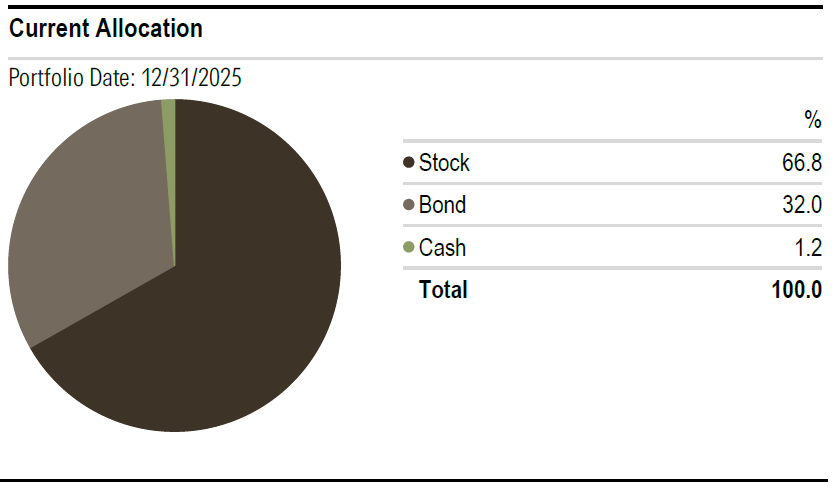Select the 32.0 Bond percentage value
Image resolution: width=835 pixels, height=488 pixels.
[801, 206]
